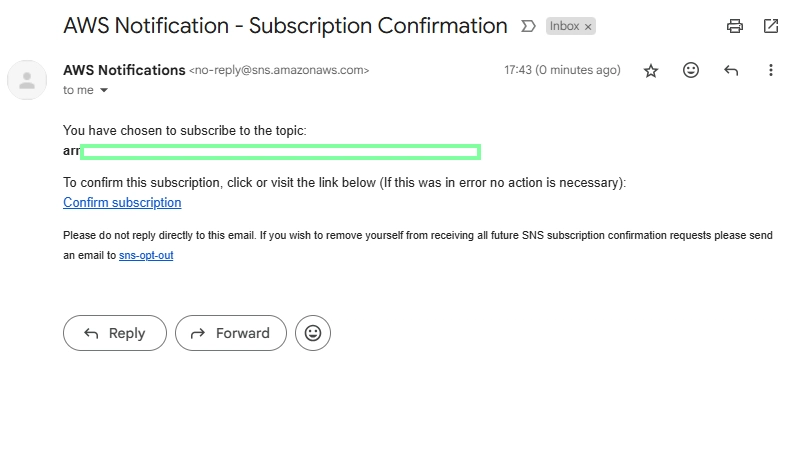Open the Confirm subscription link
The image size is (790, 449).
[x=122, y=203]
